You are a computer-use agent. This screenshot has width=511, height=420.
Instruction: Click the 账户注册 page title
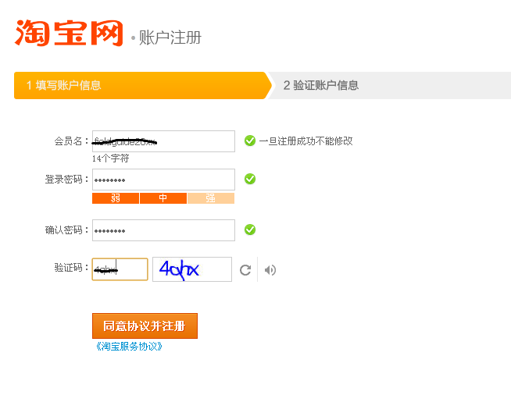(170, 37)
